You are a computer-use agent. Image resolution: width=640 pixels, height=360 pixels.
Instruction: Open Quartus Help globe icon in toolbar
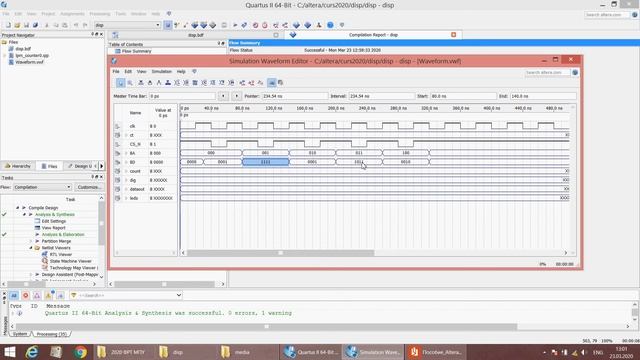pos(330,25)
